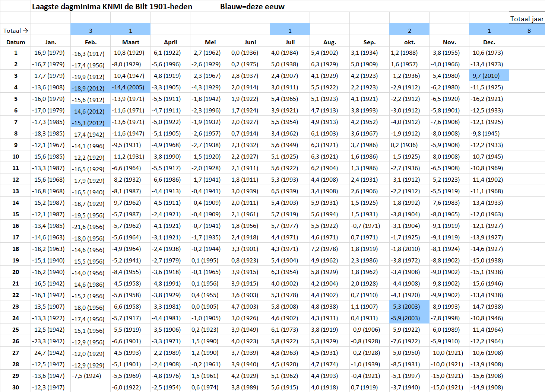Select date row label '30'
Image resolution: width=545 pixels, height=392 pixels.
point(16,387)
